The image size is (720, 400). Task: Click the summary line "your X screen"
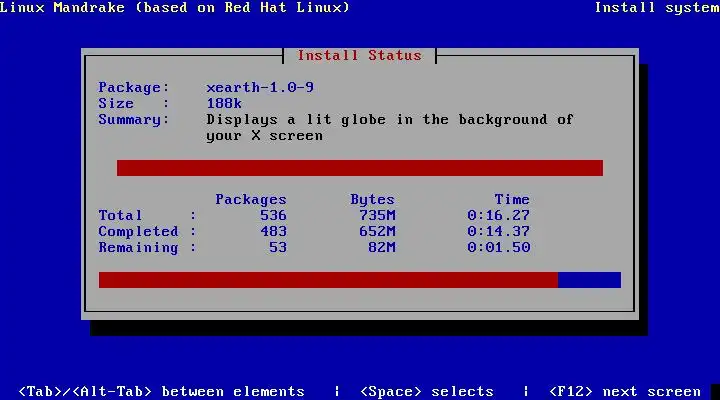[264, 136]
